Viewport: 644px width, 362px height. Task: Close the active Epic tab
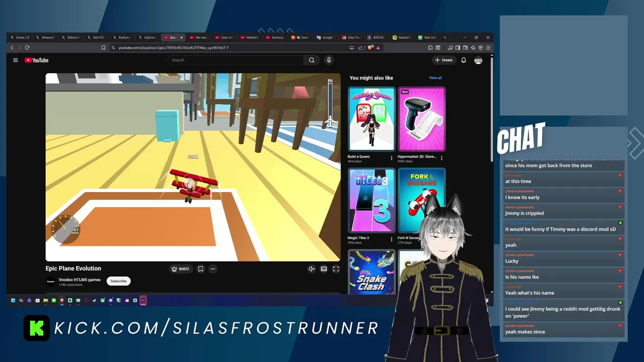click(182, 37)
